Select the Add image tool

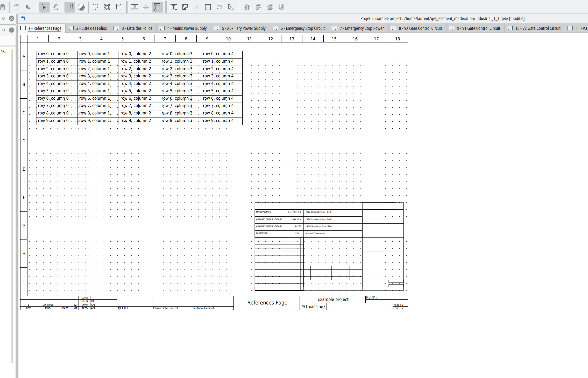185,7
